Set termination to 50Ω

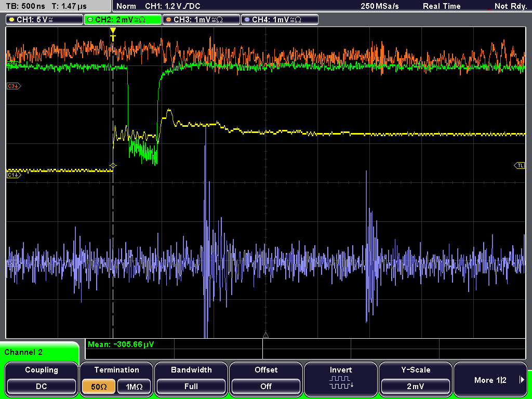point(99,387)
